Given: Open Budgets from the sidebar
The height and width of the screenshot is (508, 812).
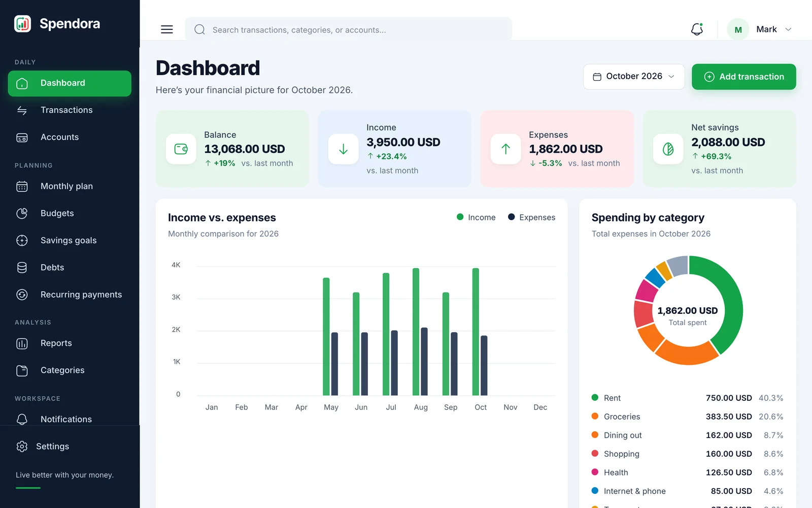Looking at the screenshot, I should click(x=70, y=213).
